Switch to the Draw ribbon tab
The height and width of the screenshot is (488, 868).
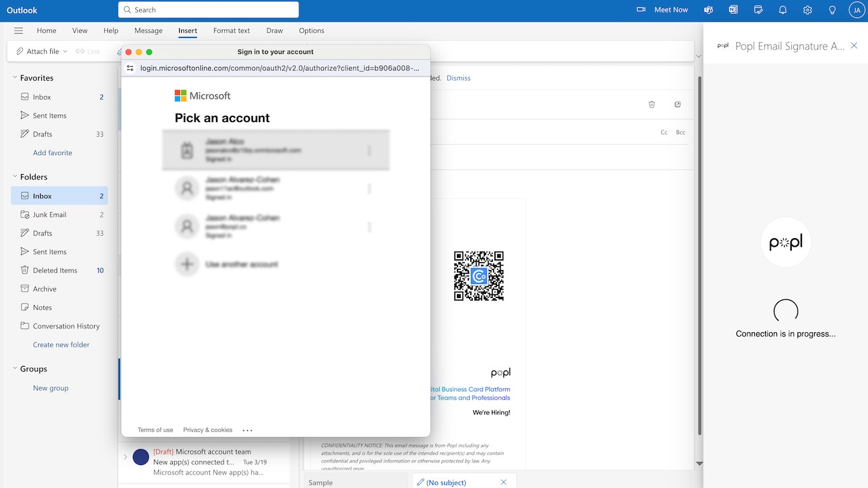click(x=275, y=30)
